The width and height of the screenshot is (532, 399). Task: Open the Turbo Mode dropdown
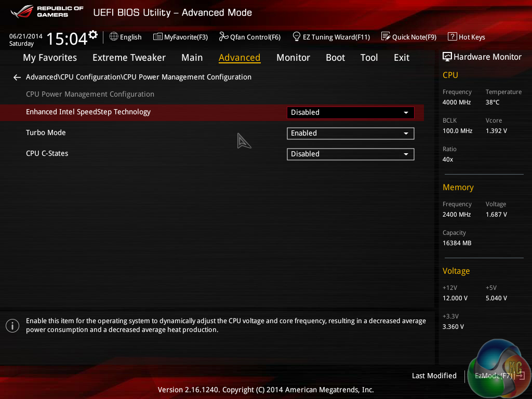tap(351, 134)
